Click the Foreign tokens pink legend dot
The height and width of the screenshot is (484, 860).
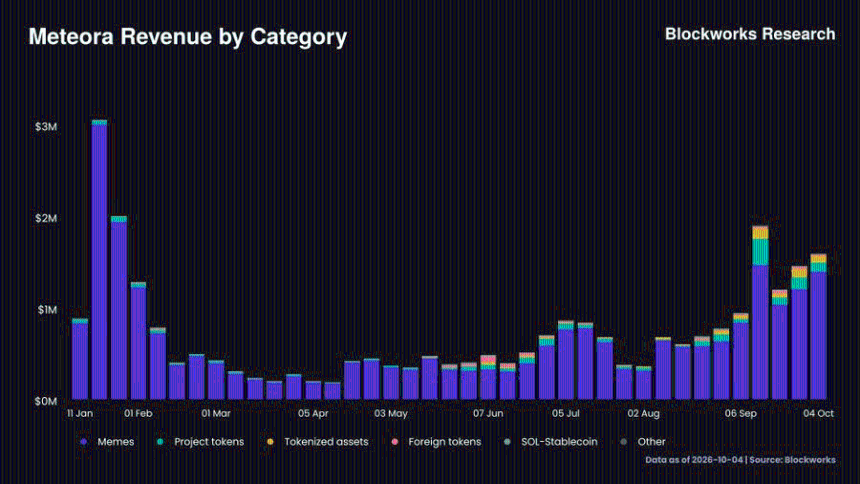point(394,442)
